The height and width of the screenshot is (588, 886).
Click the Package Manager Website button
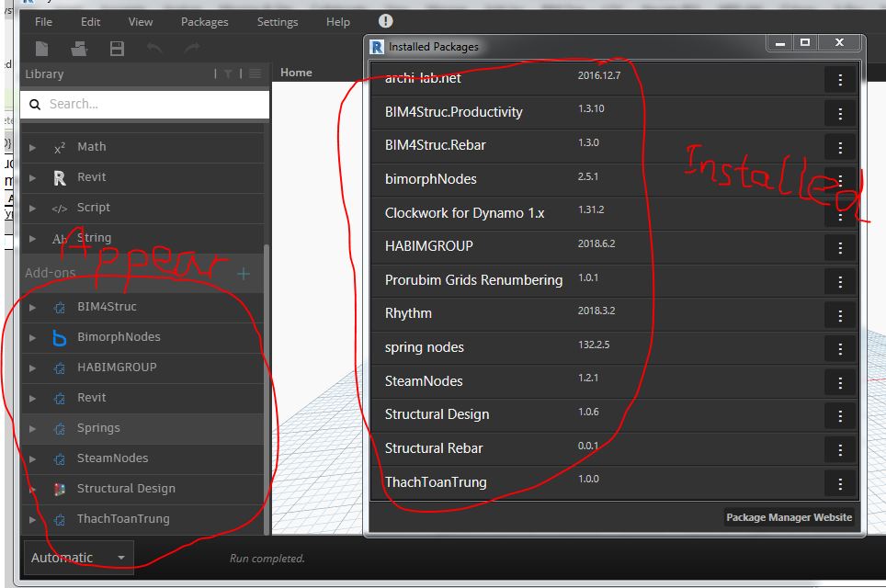pyautogui.click(x=789, y=517)
